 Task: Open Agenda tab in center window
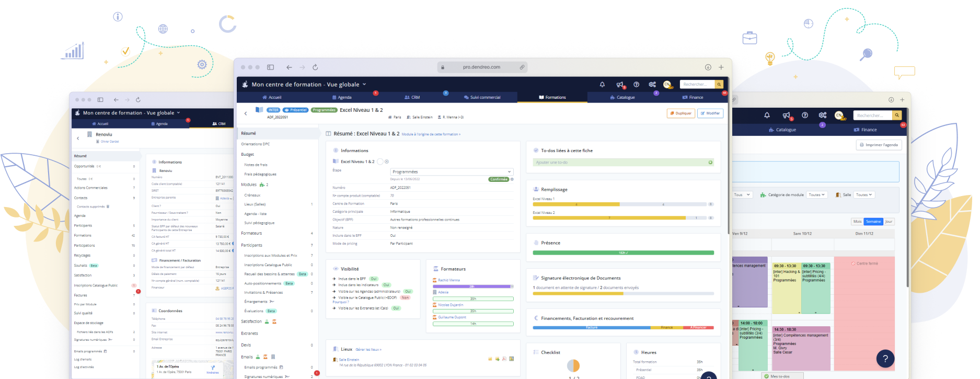click(x=342, y=97)
